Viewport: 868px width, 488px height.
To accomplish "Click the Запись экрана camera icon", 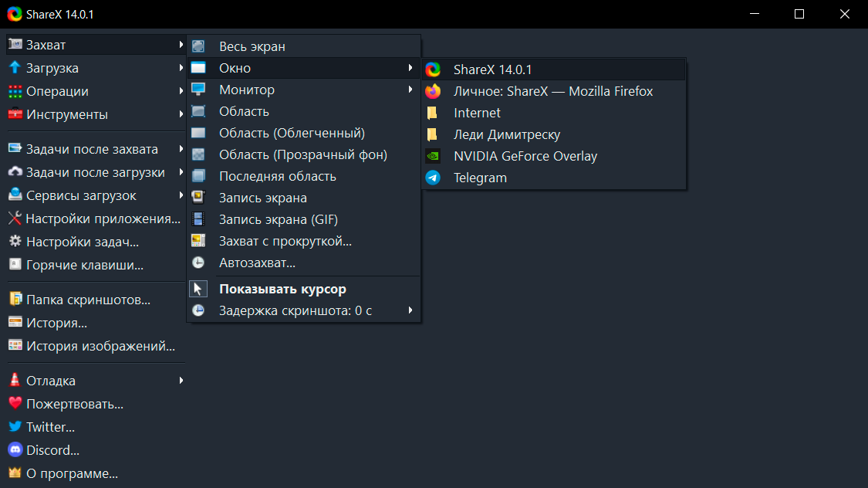I will [198, 197].
